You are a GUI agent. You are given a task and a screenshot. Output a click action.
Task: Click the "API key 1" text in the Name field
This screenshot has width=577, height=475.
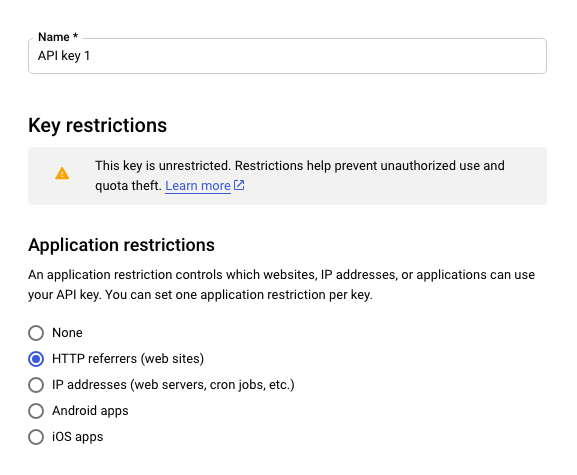tap(64, 56)
